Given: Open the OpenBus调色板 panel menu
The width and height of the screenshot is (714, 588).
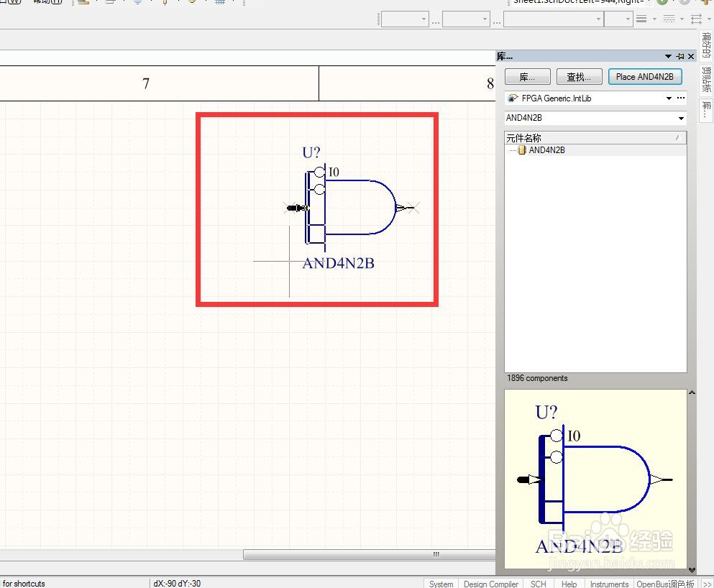Looking at the screenshot, I should pos(665,584).
